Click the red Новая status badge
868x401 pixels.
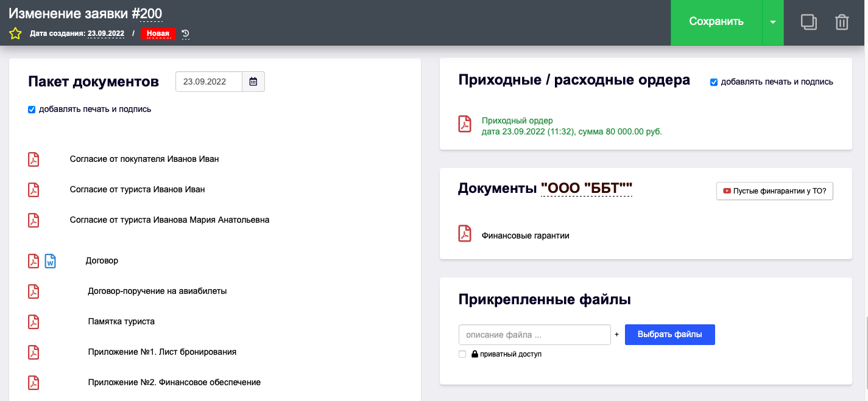(158, 33)
